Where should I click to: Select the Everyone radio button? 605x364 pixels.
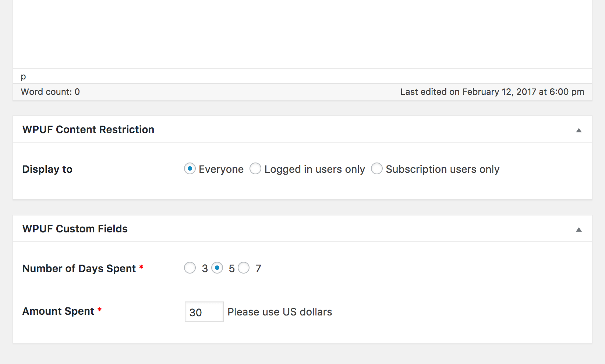190,169
